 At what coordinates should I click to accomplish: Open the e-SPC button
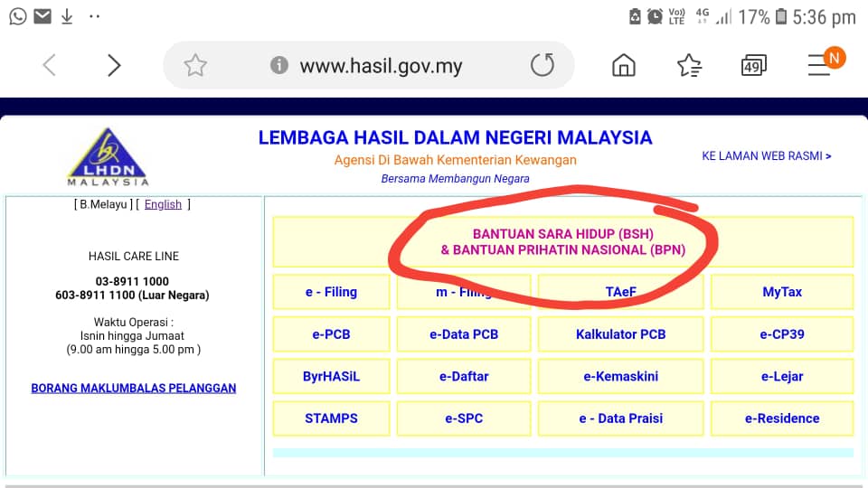464,418
